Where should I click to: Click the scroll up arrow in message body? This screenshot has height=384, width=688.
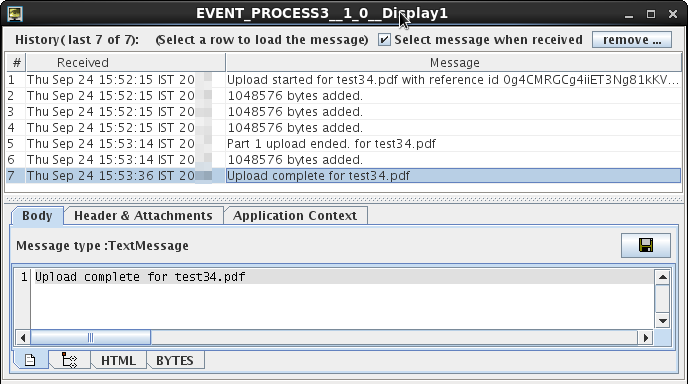(x=662, y=277)
